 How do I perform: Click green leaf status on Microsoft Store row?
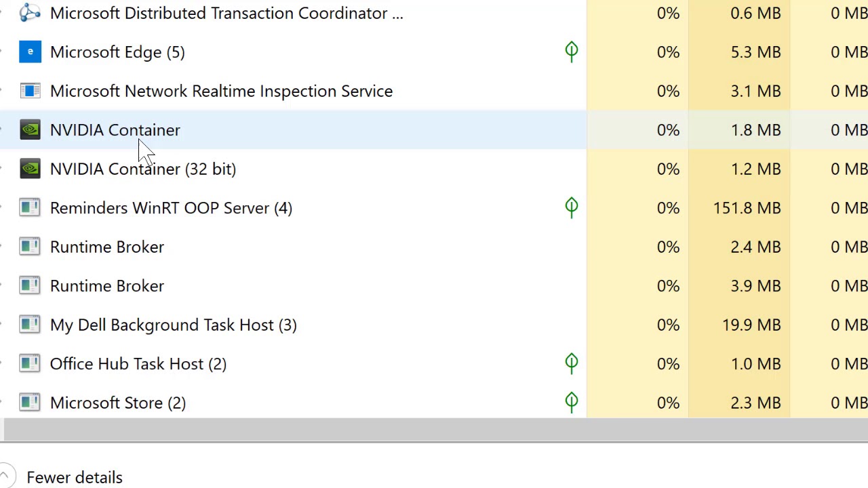pos(572,402)
